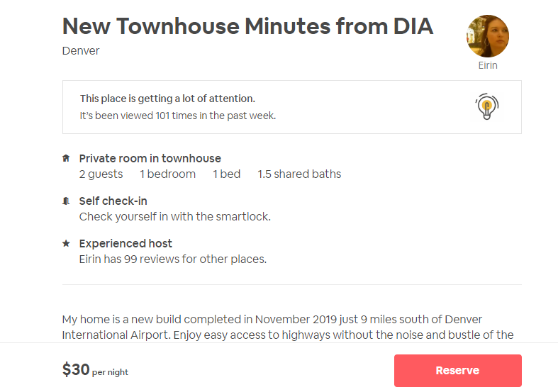This screenshot has width=558, height=392.
Task: Click the door icon beside Self check-in
Action: click(66, 201)
